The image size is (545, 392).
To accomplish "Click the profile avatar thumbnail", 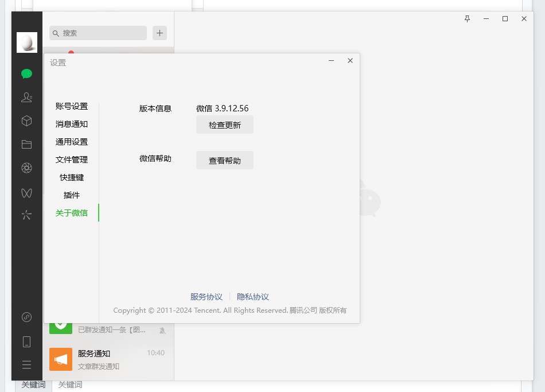I will coord(27,42).
